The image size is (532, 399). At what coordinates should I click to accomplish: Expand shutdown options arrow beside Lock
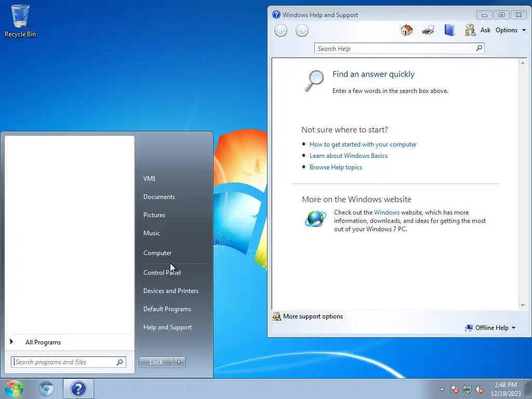pos(179,362)
